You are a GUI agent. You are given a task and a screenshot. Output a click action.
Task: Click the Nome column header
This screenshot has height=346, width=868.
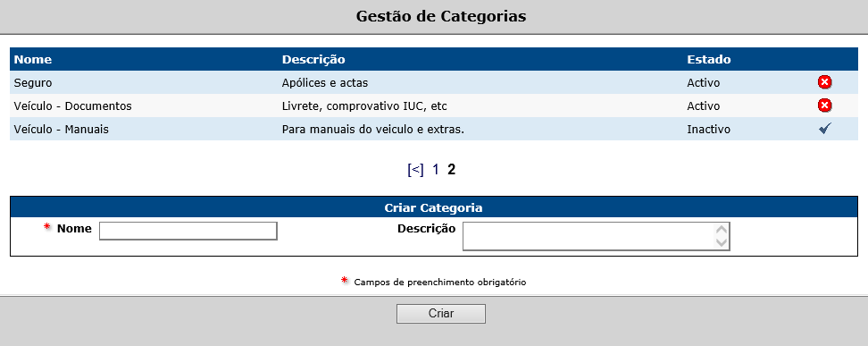pyautogui.click(x=33, y=59)
